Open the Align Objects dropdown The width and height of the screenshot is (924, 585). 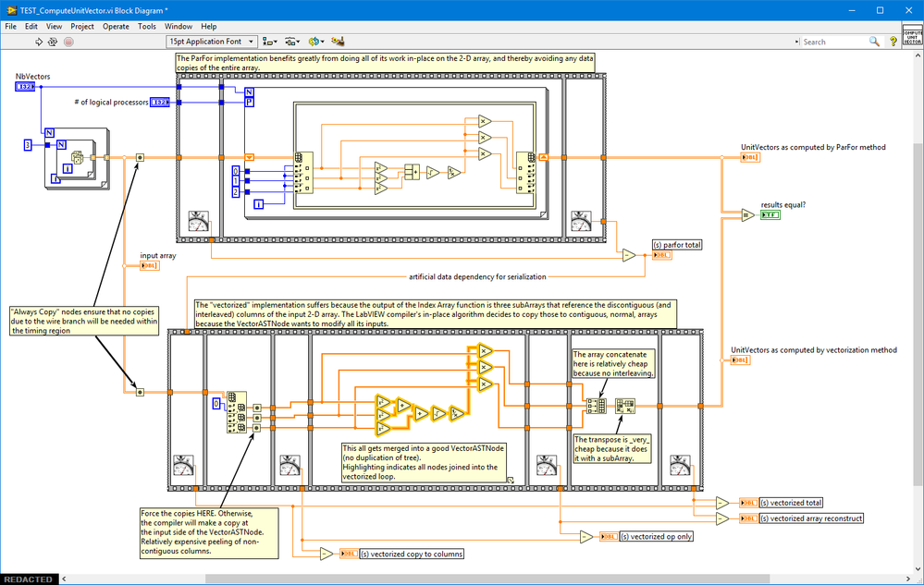click(270, 42)
